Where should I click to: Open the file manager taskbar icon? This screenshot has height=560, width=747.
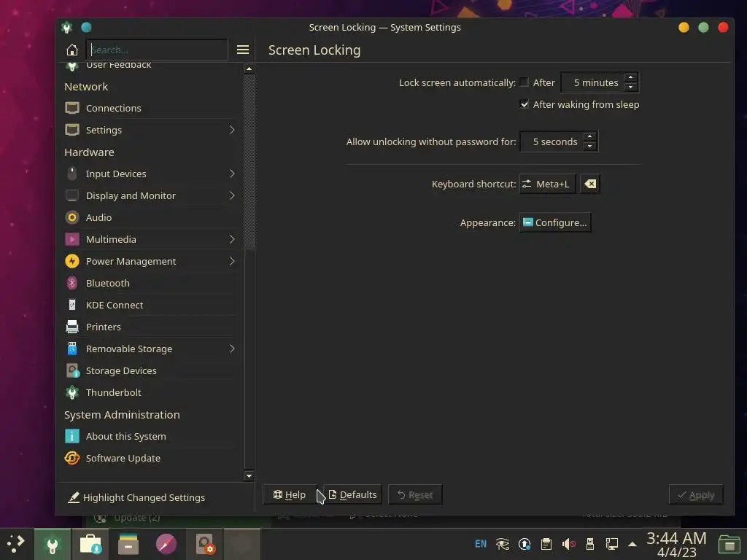(x=128, y=544)
